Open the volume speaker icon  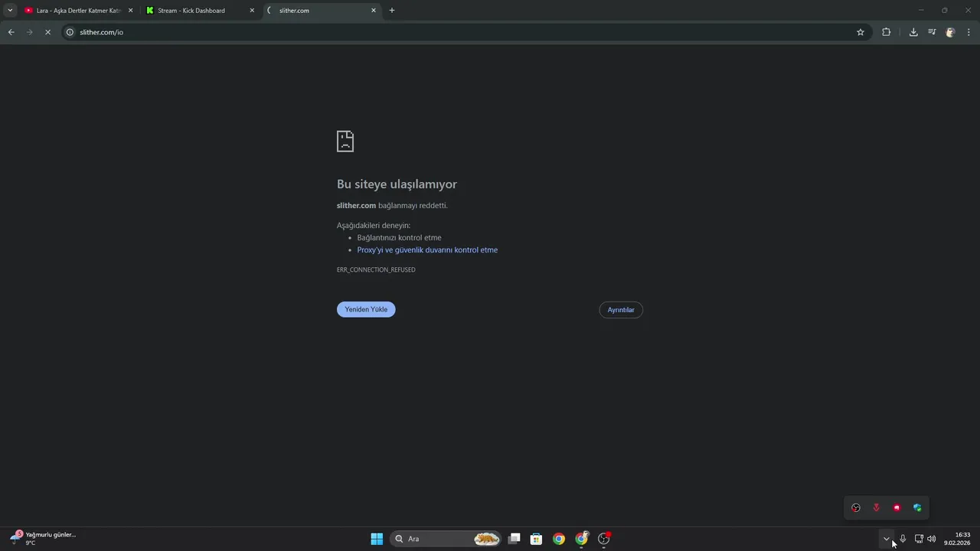[932, 539]
